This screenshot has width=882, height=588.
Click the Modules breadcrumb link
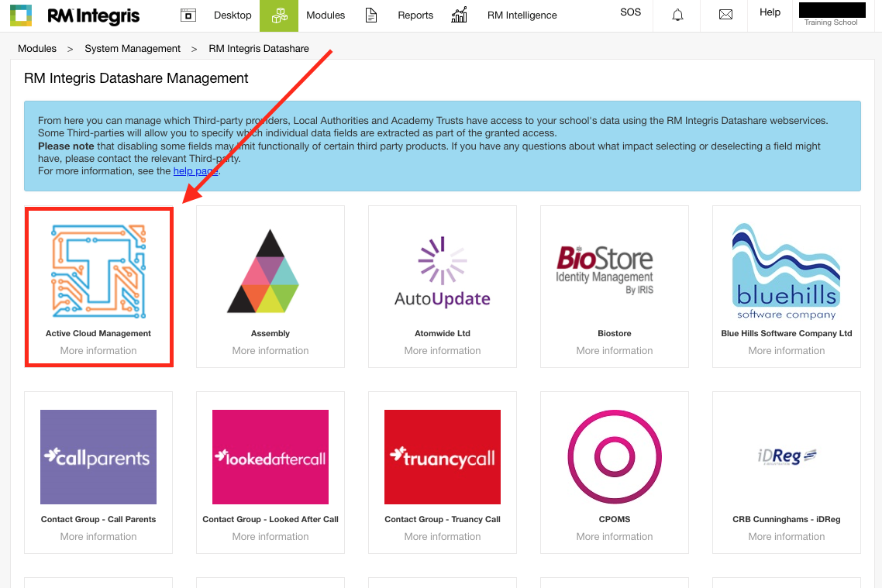click(x=37, y=48)
